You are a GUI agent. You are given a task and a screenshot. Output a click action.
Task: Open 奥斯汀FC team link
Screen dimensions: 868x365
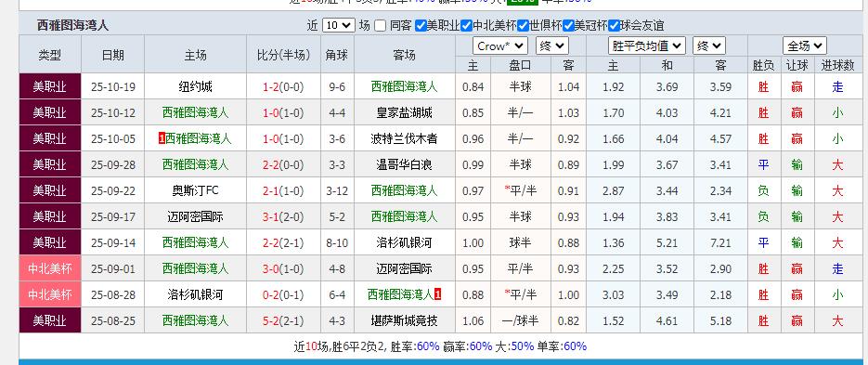pos(195,190)
